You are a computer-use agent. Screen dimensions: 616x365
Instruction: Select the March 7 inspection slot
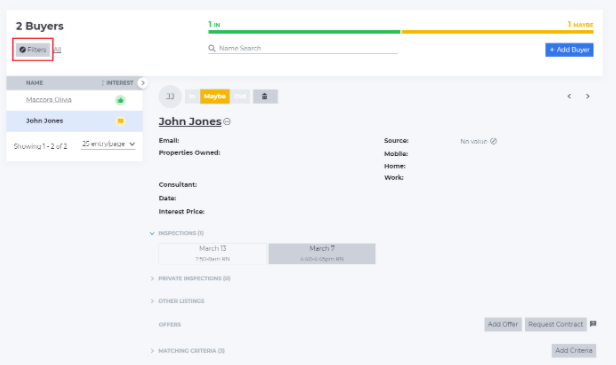(322, 253)
